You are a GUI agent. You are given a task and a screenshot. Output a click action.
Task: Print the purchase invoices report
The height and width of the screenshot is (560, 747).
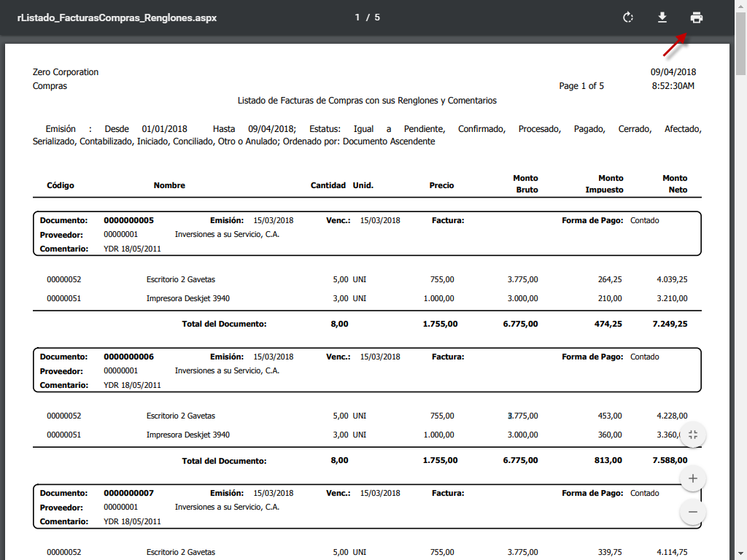point(697,17)
